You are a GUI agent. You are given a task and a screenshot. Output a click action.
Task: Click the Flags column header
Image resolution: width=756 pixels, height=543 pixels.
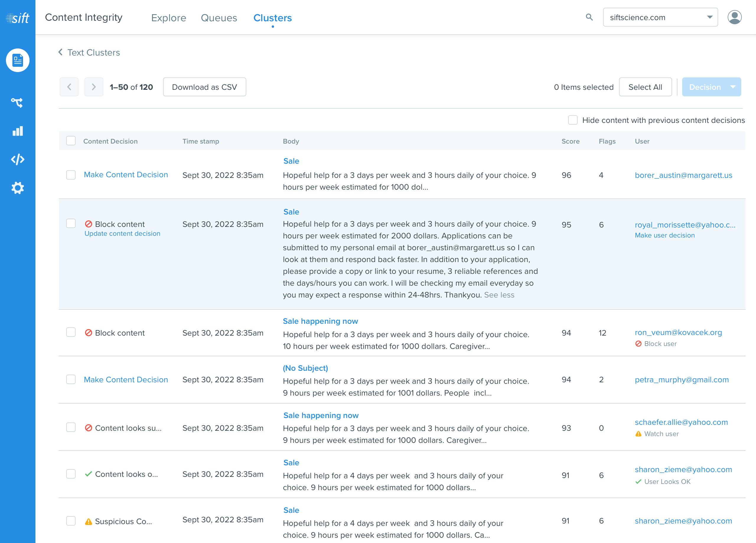[x=607, y=141]
